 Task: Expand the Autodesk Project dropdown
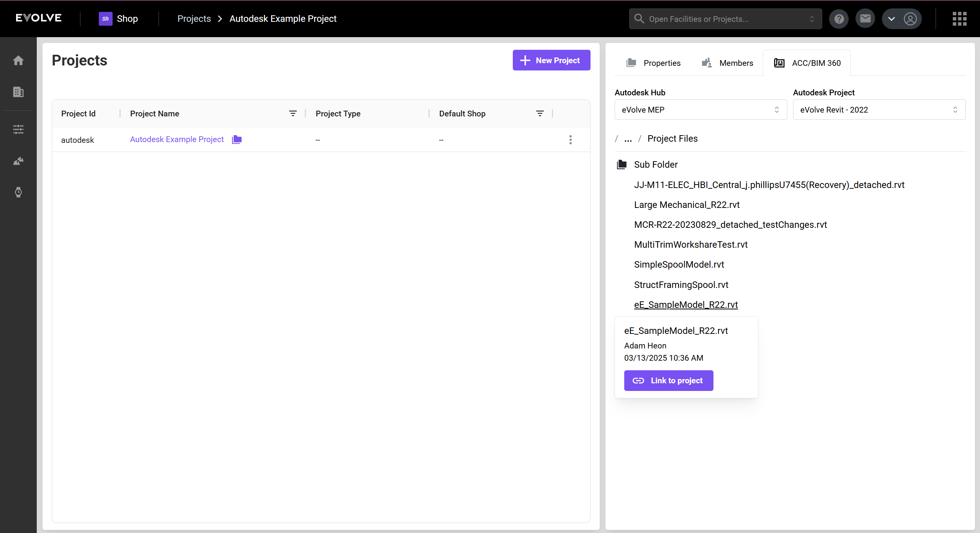tap(879, 110)
